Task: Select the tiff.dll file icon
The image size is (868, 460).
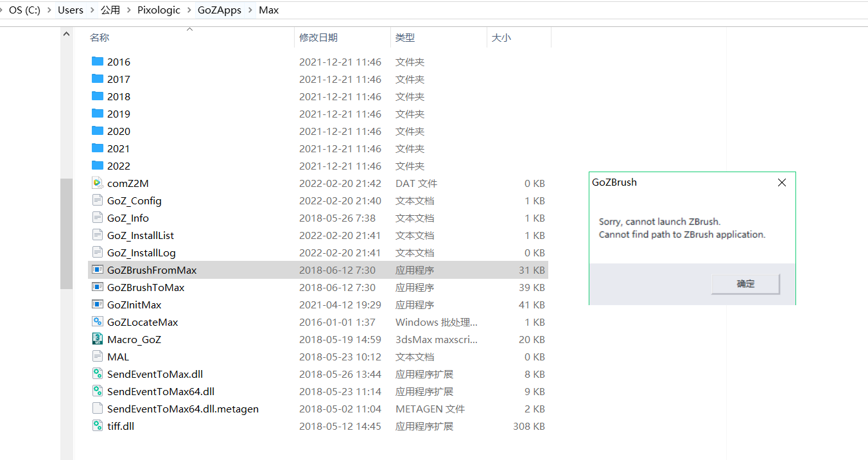Action: click(98, 426)
